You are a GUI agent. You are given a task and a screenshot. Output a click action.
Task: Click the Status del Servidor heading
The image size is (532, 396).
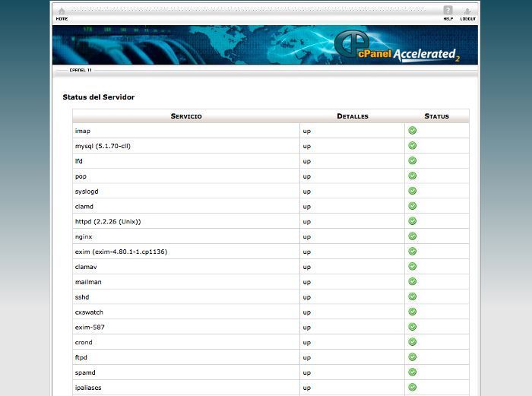pyautogui.click(x=99, y=97)
